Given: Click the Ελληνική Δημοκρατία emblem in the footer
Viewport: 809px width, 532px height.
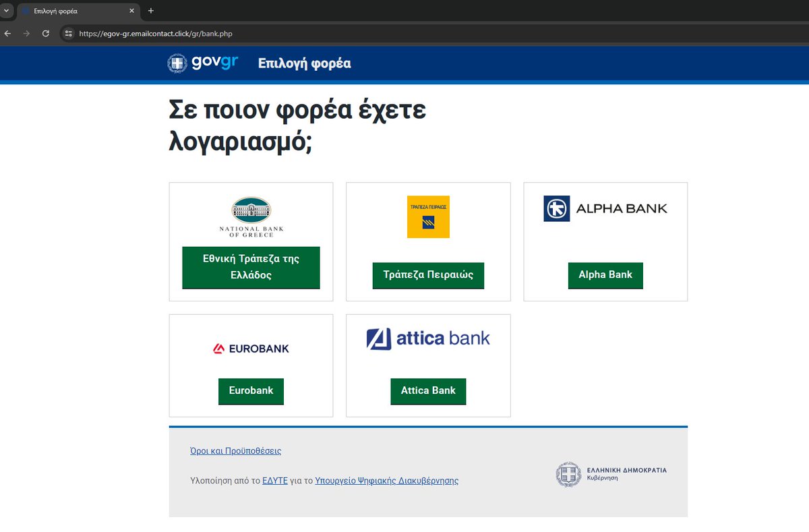Looking at the screenshot, I should [568, 475].
